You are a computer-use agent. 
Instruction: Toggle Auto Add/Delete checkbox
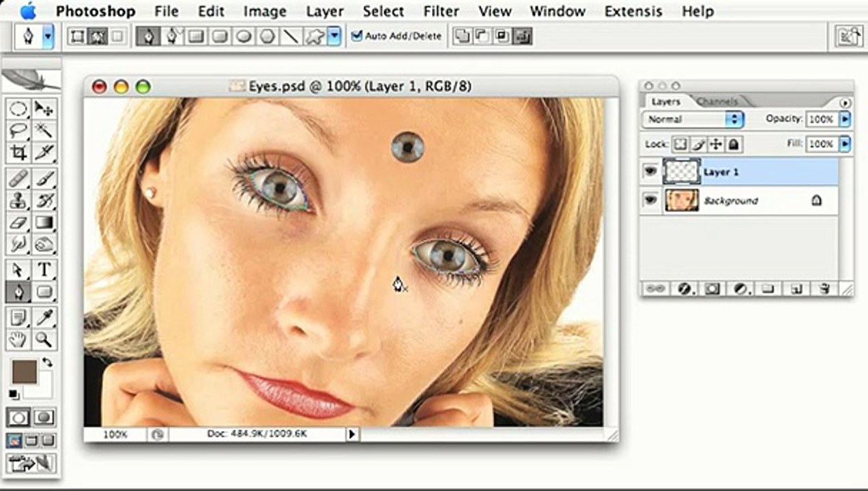point(356,36)
